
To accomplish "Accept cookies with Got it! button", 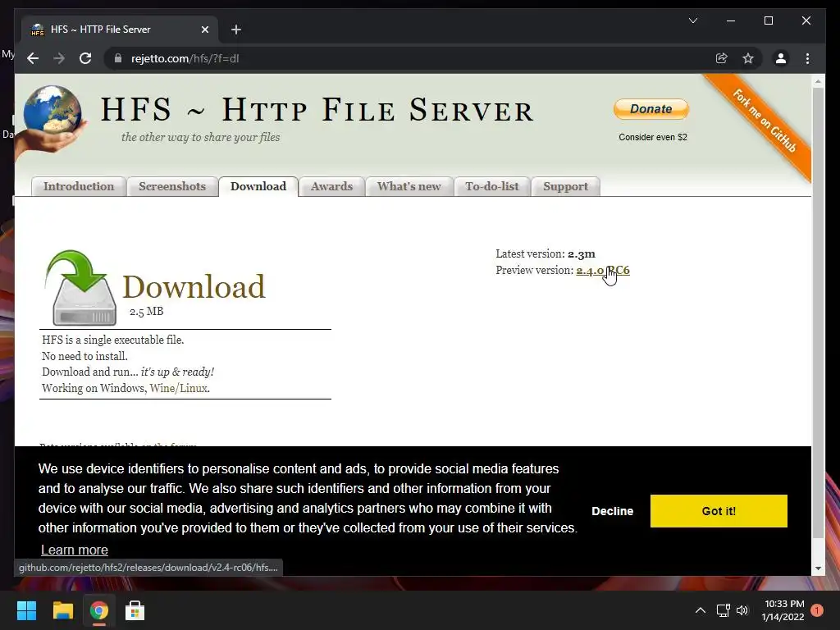I will [719, 511].
